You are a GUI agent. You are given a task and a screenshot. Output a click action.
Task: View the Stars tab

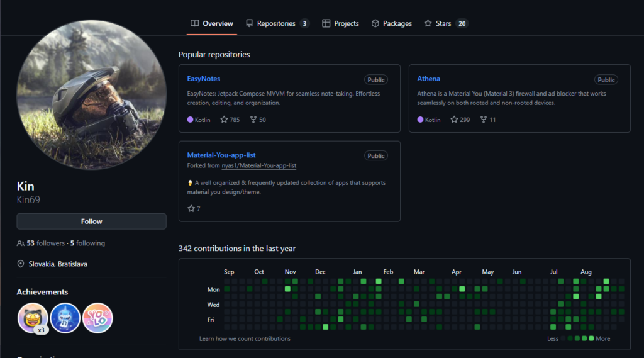(446, 23)
